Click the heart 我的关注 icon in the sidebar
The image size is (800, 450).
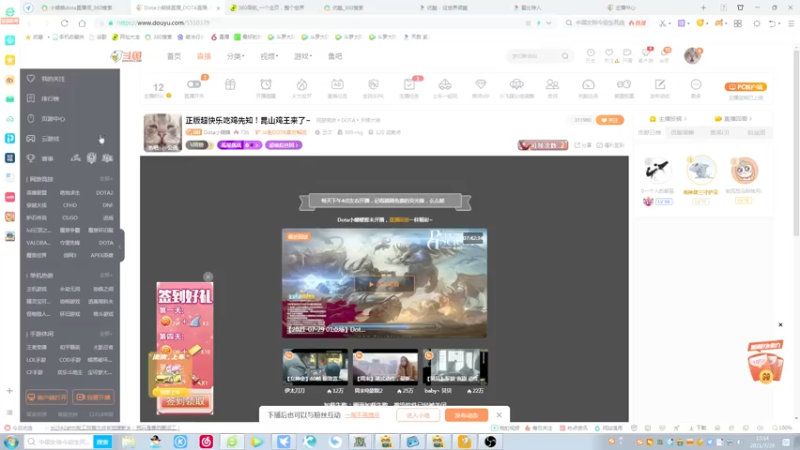pyautogui.click(x=31, y=79)
